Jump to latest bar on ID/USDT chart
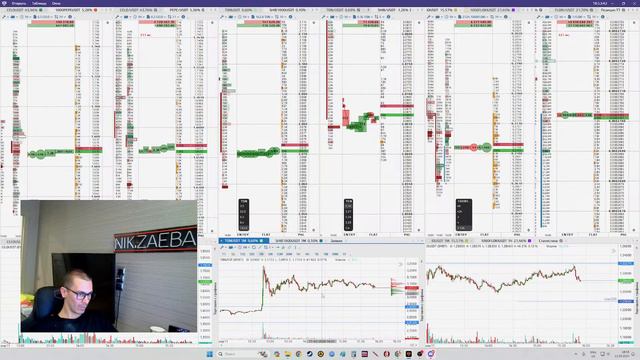 tap(613, 251)
